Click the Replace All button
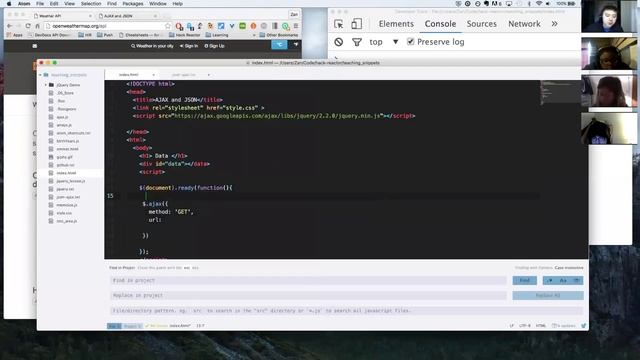640x360 pixels. 548,296
